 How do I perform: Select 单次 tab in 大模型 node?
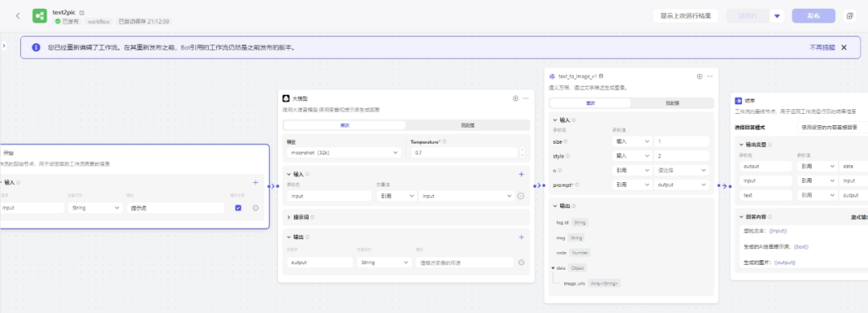pos(344,125)
